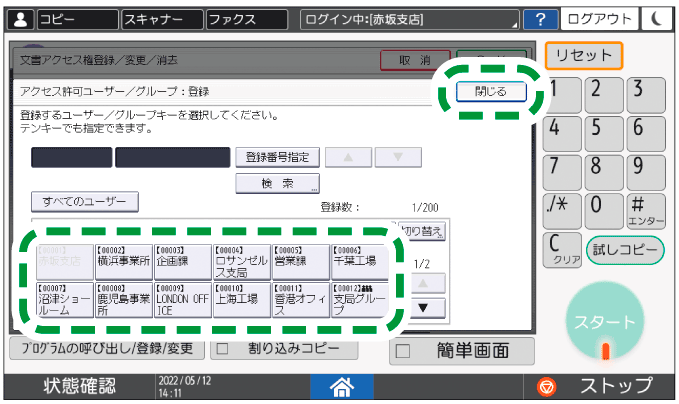Tap the ./* keypad key

pyautogui.click(x=562, y=211)
